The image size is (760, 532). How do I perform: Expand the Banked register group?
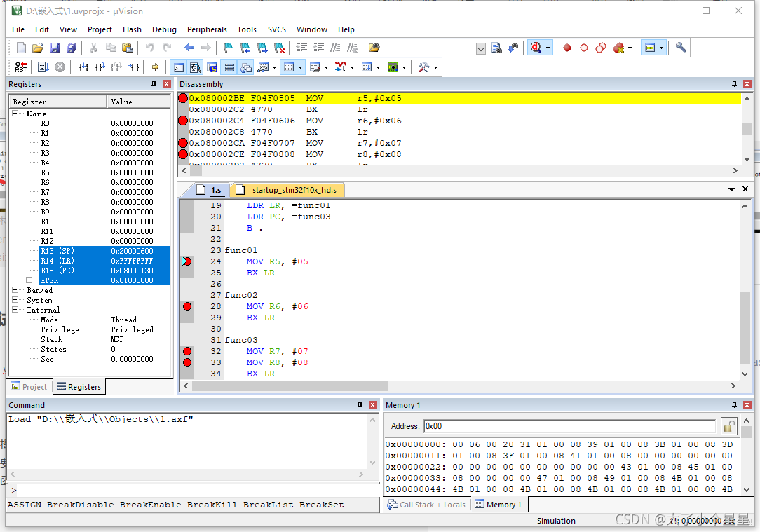pyautogui.click(x=15, y=290)
